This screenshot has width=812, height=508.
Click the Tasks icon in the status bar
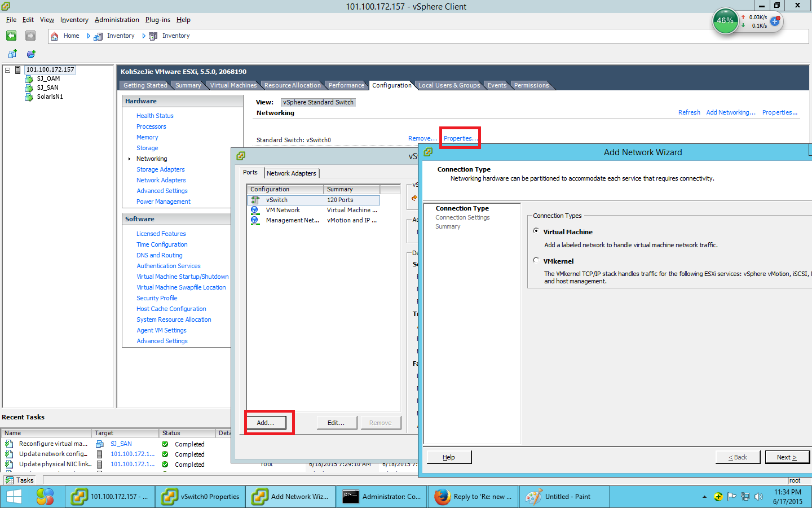pos(9,480)
